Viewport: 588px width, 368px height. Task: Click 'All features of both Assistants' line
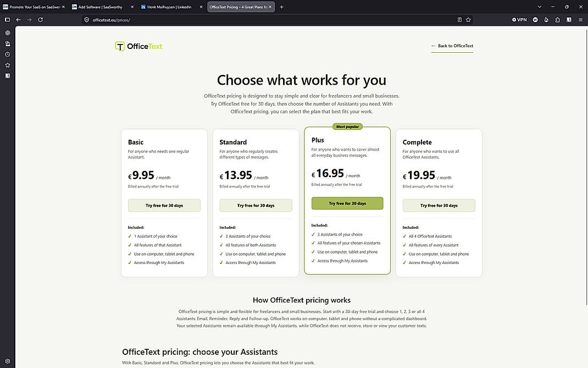click(251, 245)
